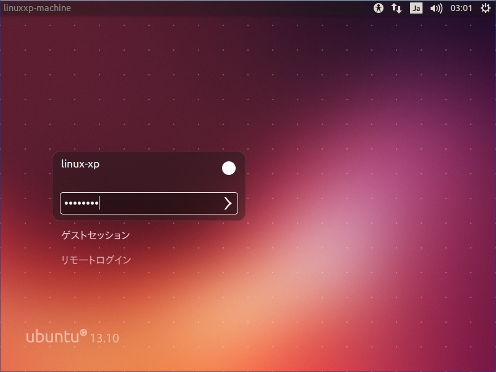Open the power and shutdown menu
The height and width of the screenshot is (372, 496).
pyautogui.click(x=485, y=8)
